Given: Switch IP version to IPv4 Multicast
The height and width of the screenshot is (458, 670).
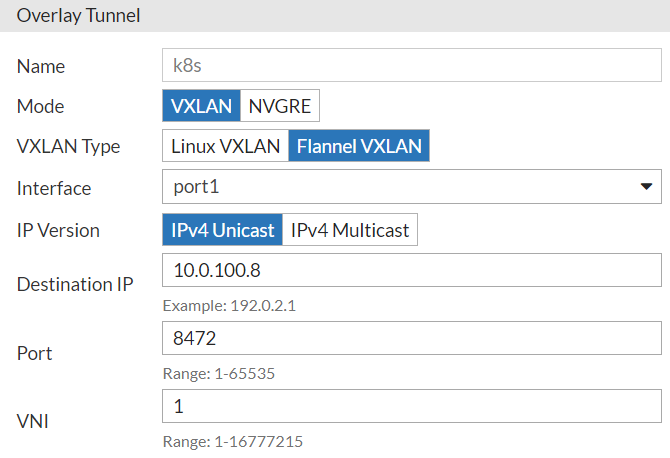Looking at the screenshot, I should (x=350, y=230).
